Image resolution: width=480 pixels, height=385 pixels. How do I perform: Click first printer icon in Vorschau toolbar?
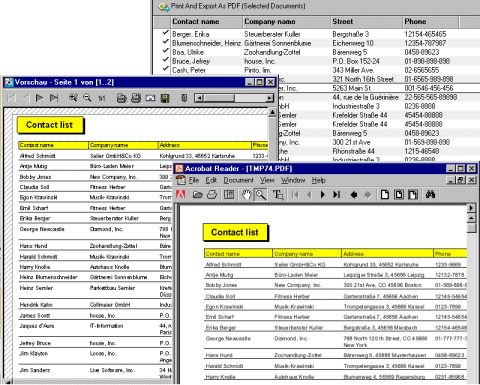pyautogui.click(x=122, y=98)
